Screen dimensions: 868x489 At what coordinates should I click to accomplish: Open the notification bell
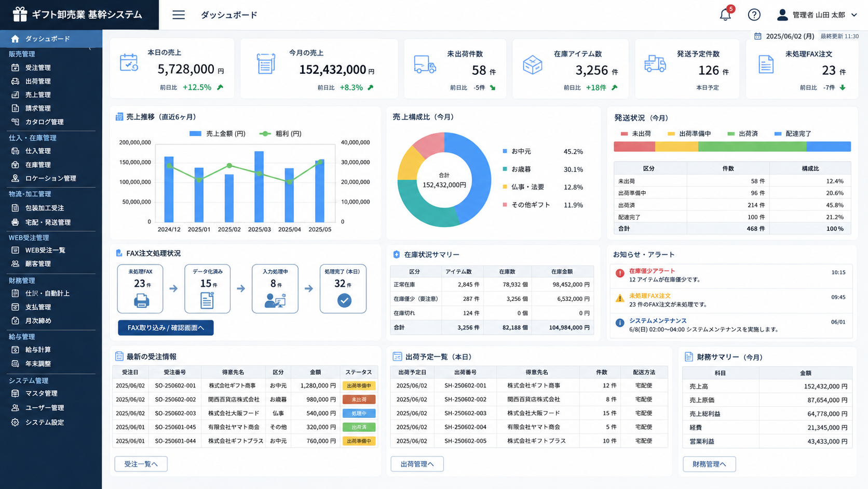[x=725, y=15]
